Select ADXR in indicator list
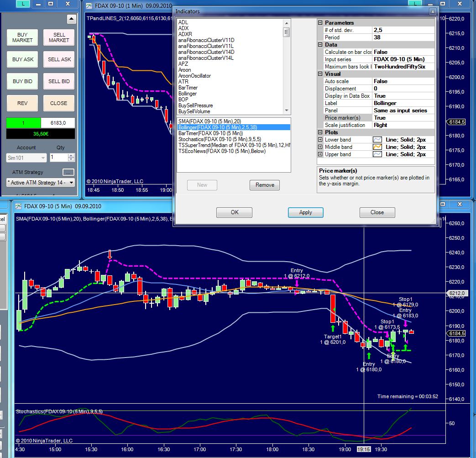This screenshot has width=476, height=458. point(185,34)
